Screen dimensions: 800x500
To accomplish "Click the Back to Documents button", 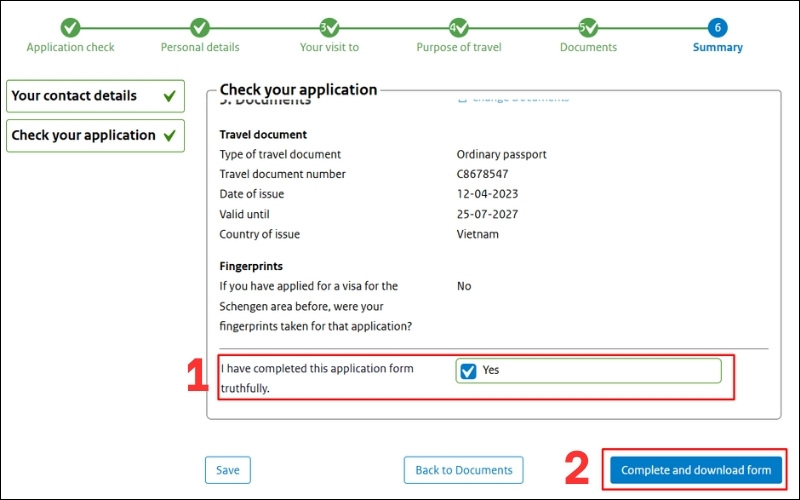I will (x=463, y=470).
